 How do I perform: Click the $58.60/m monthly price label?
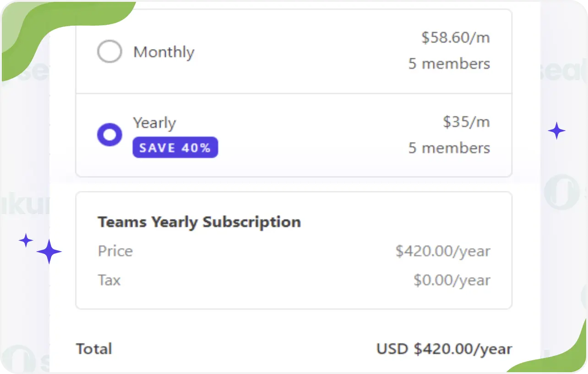[456, 38]
